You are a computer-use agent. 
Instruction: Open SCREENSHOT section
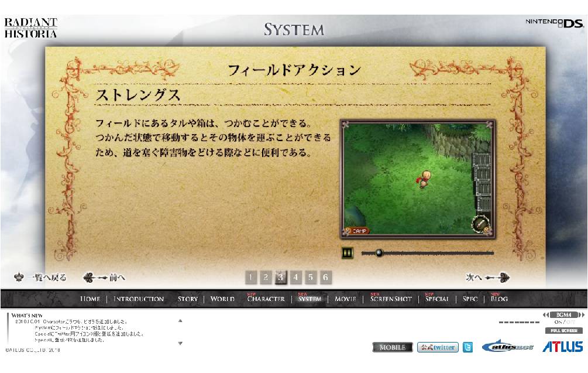pyautogui.click(x=391, y=299)
